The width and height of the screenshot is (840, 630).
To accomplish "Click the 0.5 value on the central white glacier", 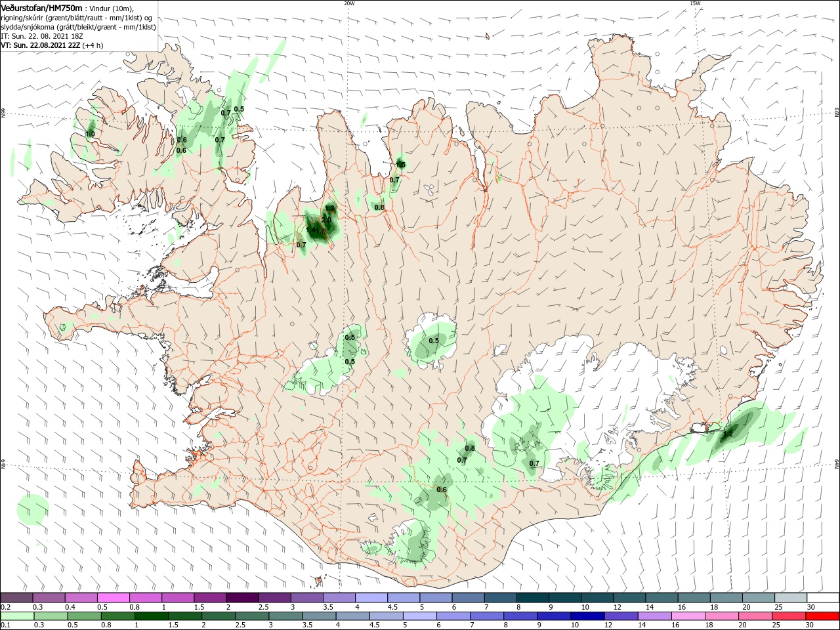I will click(x=434, y=341).
